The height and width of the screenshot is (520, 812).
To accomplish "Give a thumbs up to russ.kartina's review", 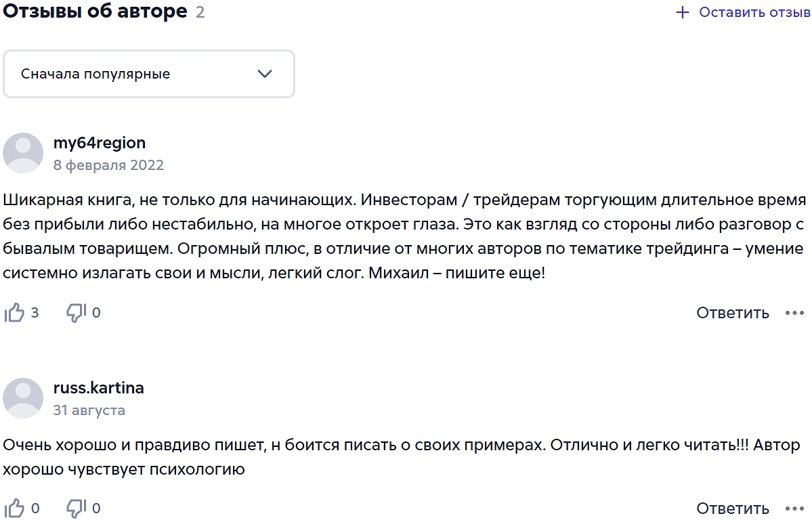I will (14, 507).
